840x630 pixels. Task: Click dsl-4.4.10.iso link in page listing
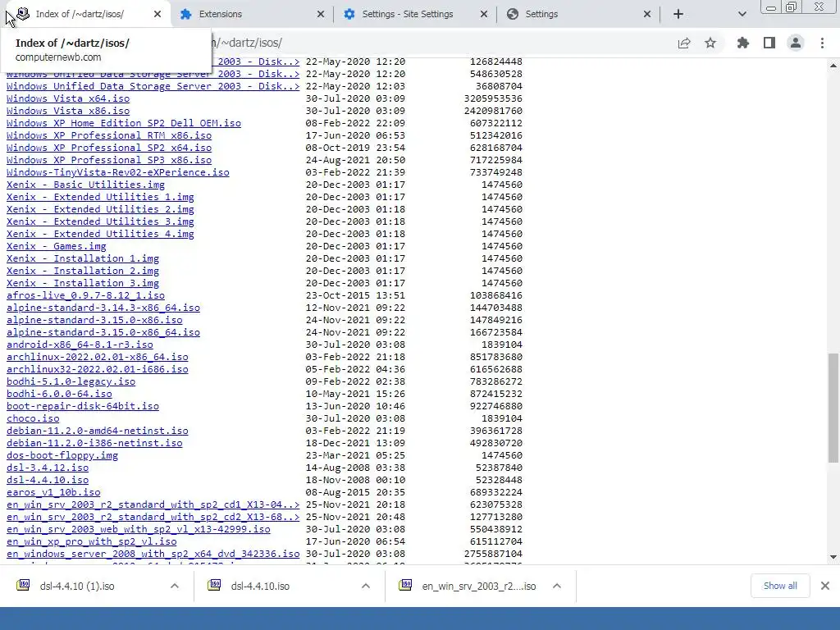pos(48,481)
